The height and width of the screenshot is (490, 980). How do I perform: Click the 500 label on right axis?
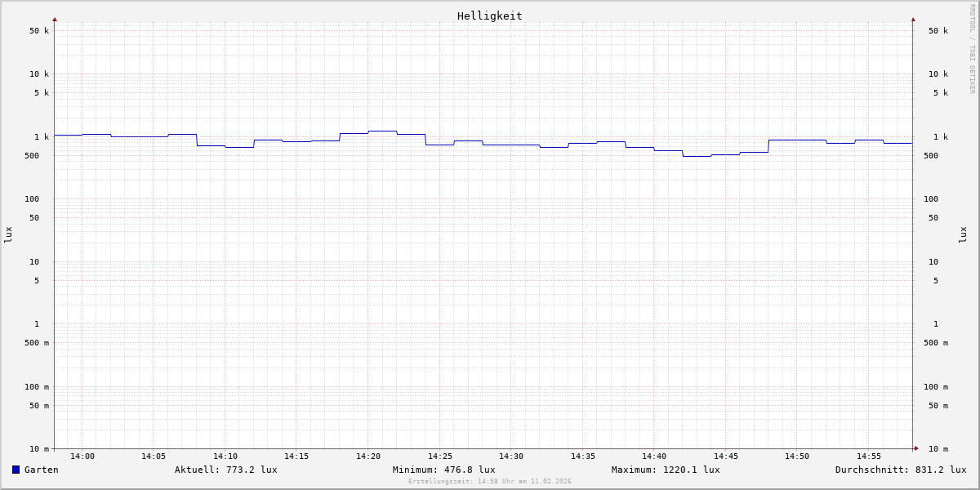(931, 156)
